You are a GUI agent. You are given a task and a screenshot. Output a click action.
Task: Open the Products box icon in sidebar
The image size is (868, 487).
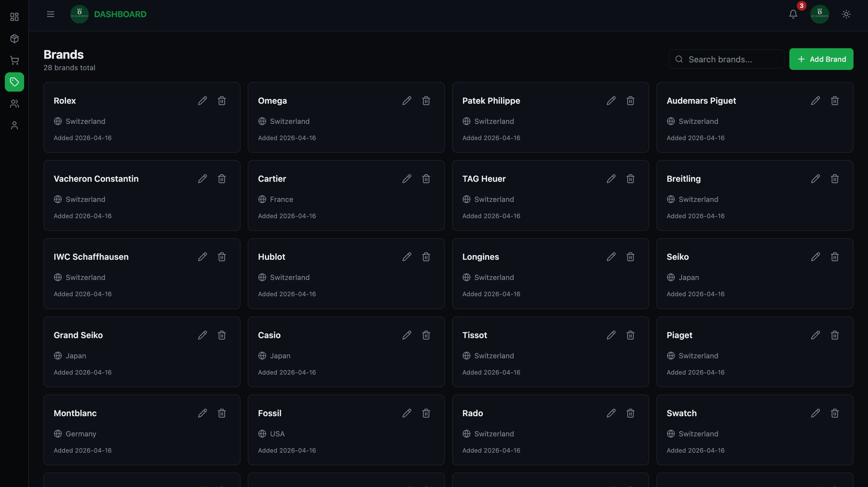tap(14, 38)
